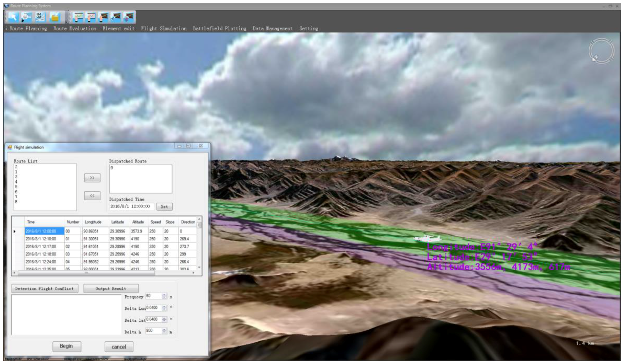Open the Flight Simulation menu
This screenshot has width=623, height=364.
(164, 29)
